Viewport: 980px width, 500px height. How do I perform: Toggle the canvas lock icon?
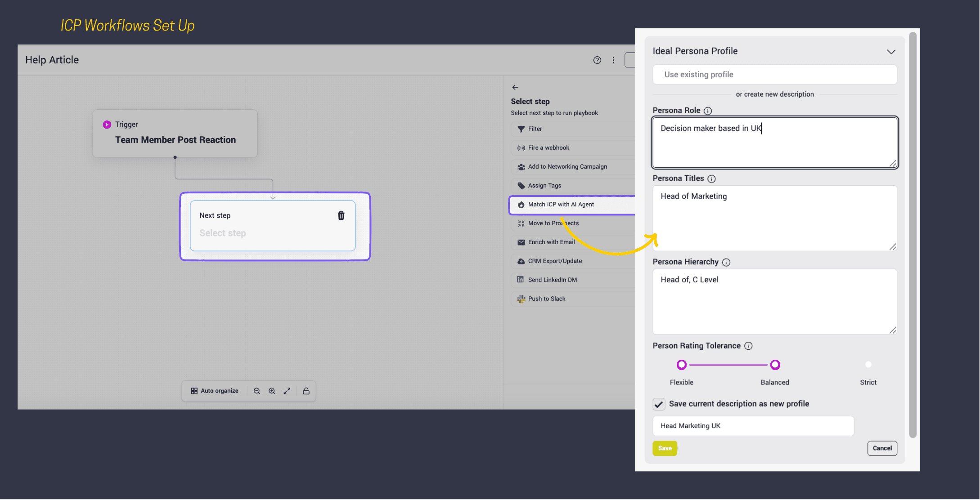pos(306,391)
